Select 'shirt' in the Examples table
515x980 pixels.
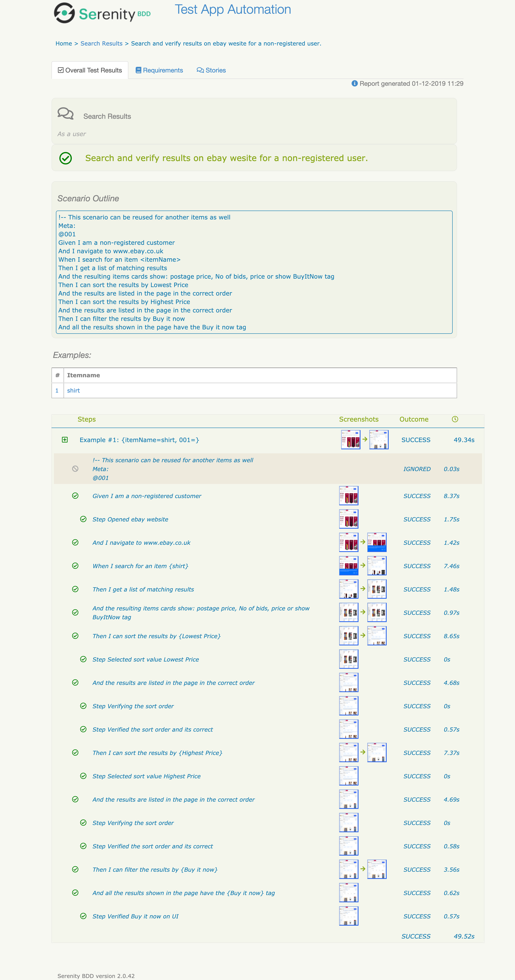click(73, 390)
